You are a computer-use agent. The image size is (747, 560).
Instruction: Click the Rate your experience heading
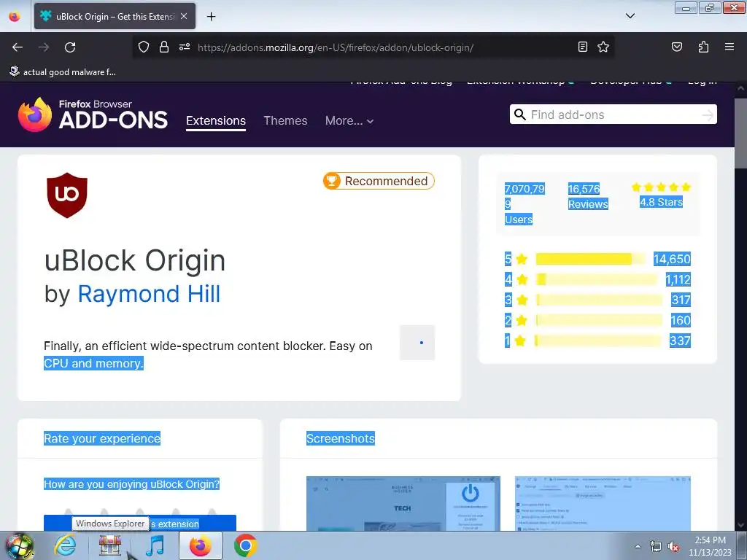102,438
